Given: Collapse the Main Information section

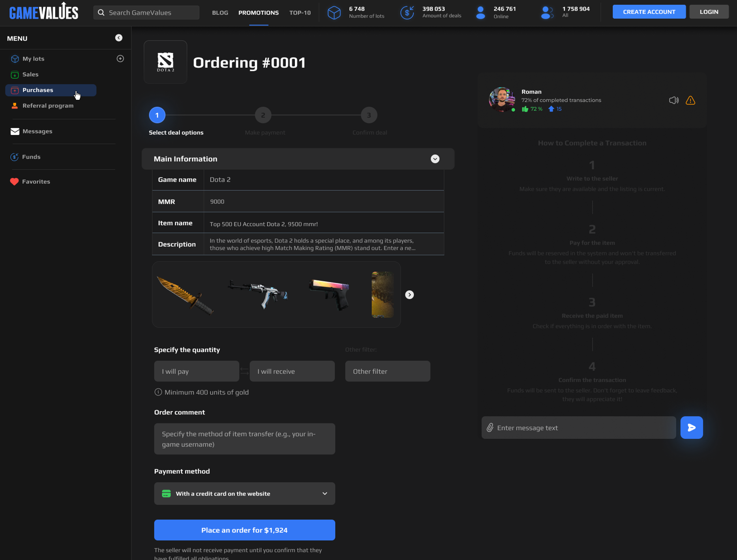Looking at the screenshot, I should tap(435, 159).
